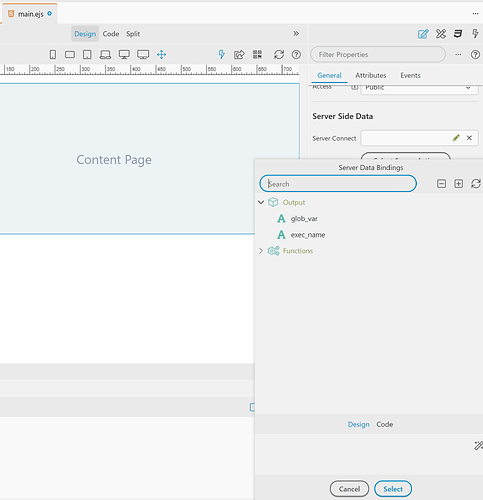This screenshot has width=483, height=500.
Task: Click the design toolbar help icon
Action: click(296, 54)
